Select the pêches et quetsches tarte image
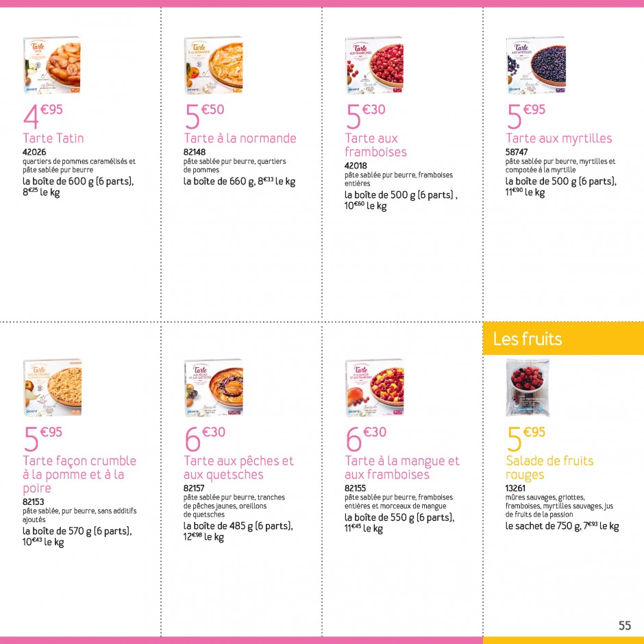Viewport: 644px width, 644px height. (213, 388)
